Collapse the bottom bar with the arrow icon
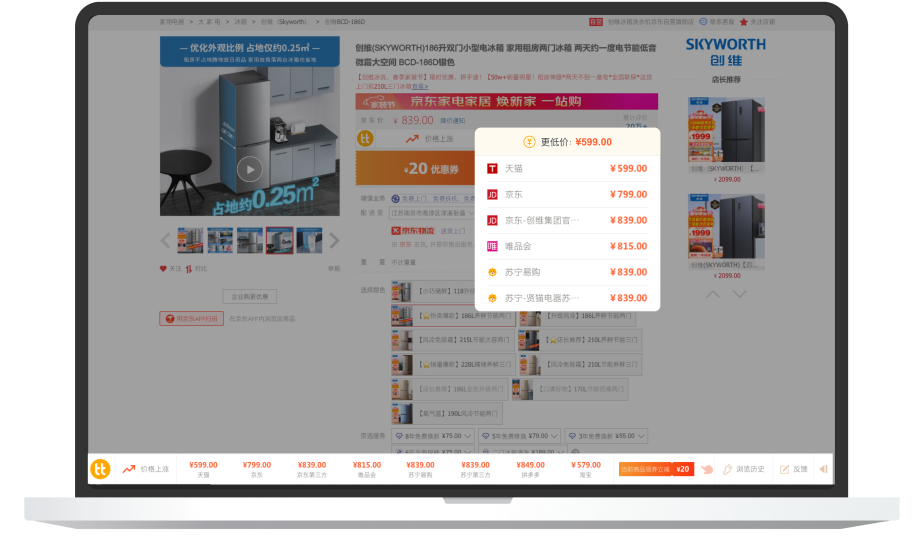This screenshot has height=545, width=912. 823,469
